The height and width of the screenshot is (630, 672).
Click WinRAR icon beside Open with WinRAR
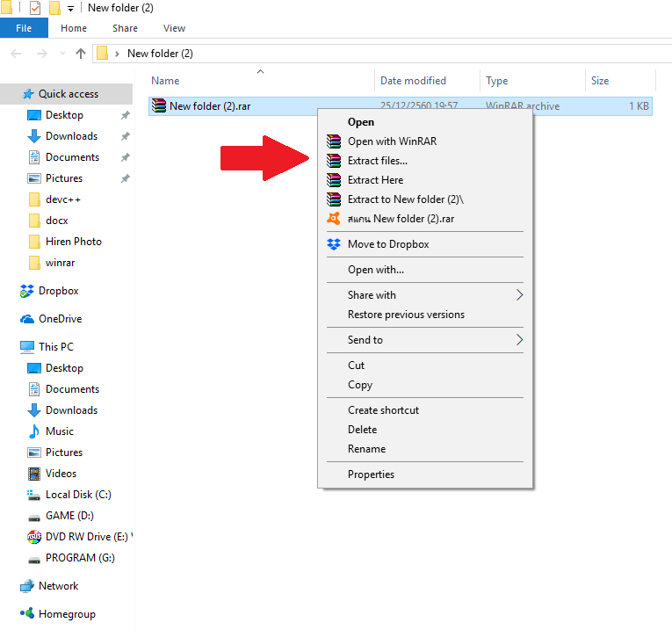pyautogui.click(x=334, y=141)
